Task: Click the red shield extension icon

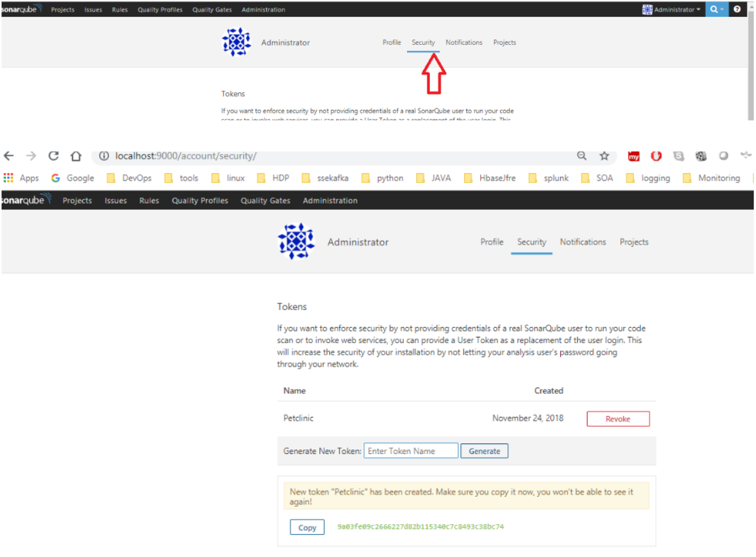Action: click(x=655, y=155)
